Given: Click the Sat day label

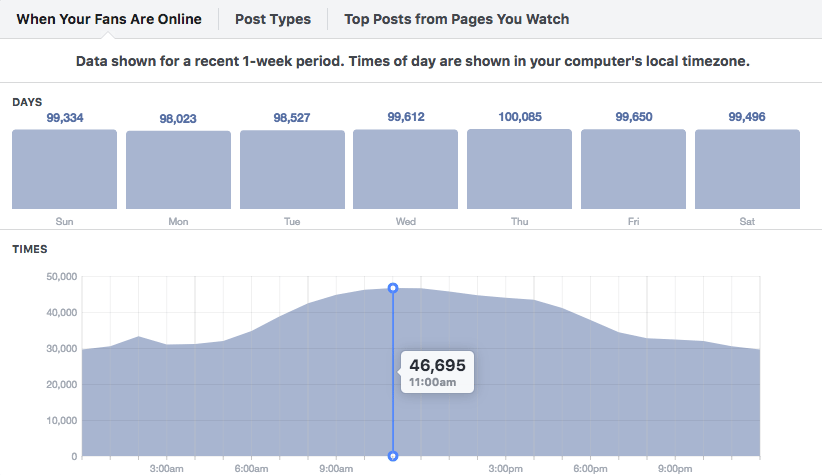Looking at the screenshot, I should tap(747, 221).
